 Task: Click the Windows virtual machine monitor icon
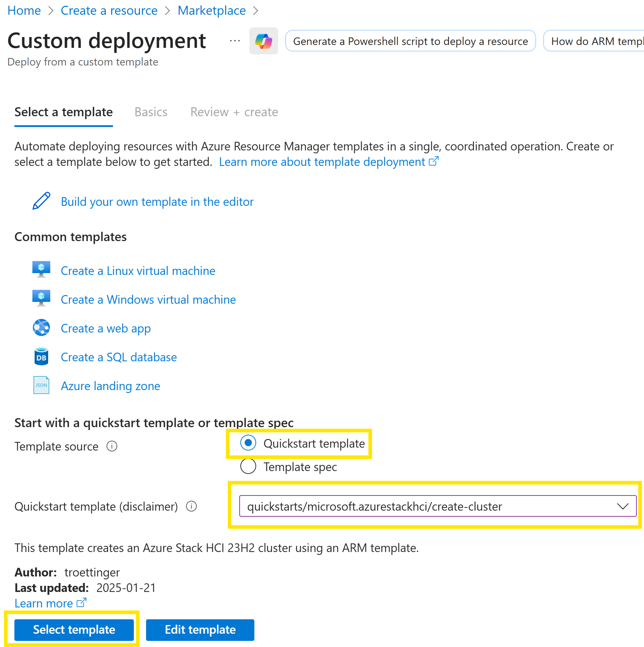click(x=41, y=299)
